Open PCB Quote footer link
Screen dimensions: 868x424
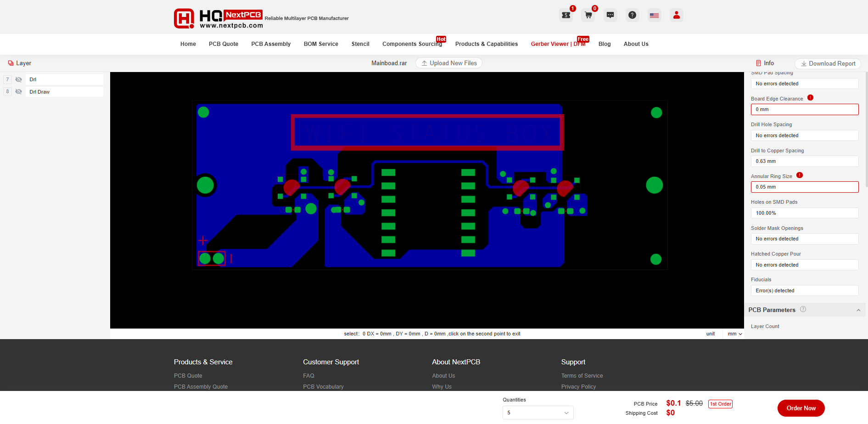pos(188,376)
